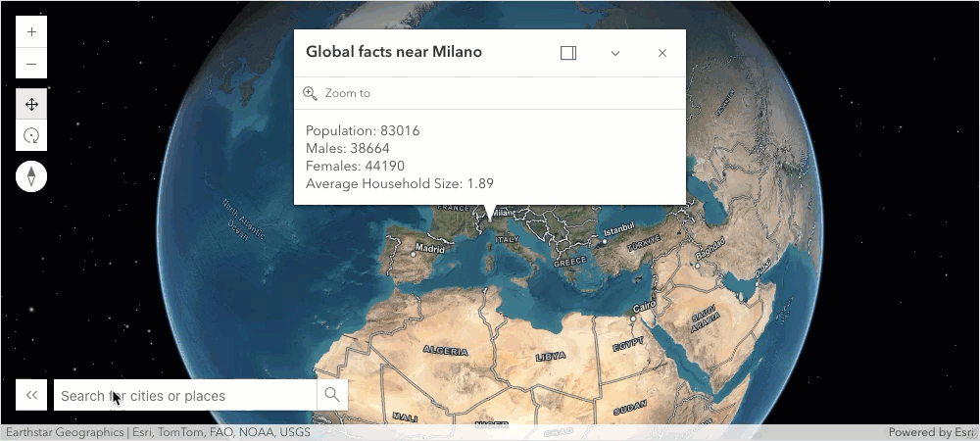The height and width of the screenshot is (441, 980).
Task: Close the Global facts popup
Action: [x=662, y=53]
